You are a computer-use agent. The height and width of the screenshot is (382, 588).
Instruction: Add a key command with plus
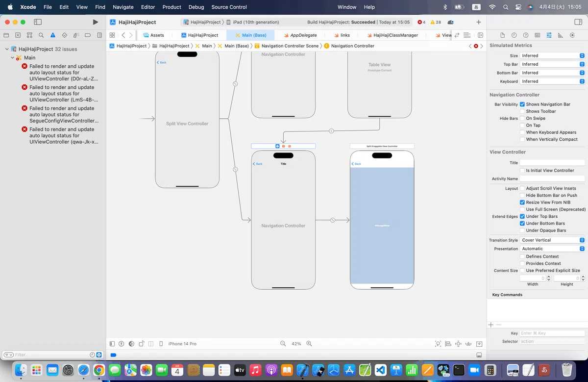pyautogui.click(x=491, y=325)
